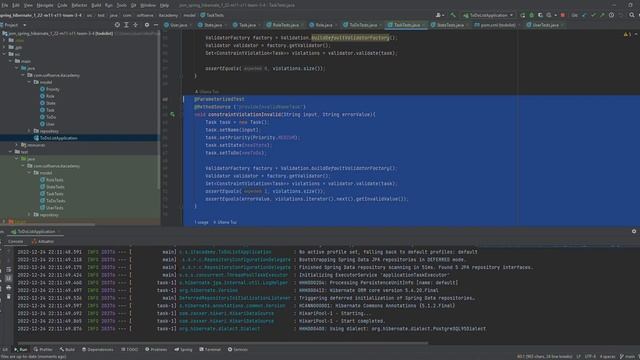This screenshot has height=360, width=640.
Task: Expand the resources folder
Action: click(17, 145)
